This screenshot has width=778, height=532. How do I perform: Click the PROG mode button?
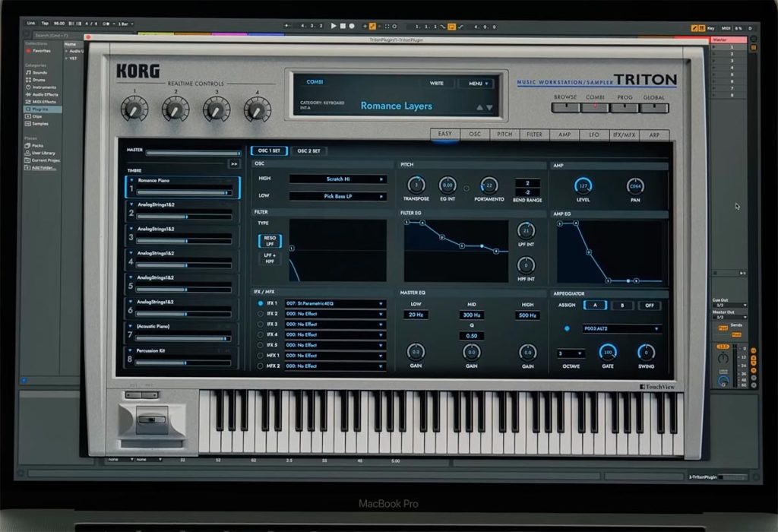pos(625,107)
